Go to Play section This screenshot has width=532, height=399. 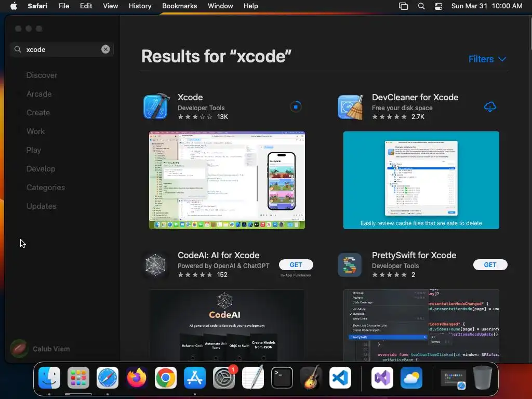coord(34,150)
